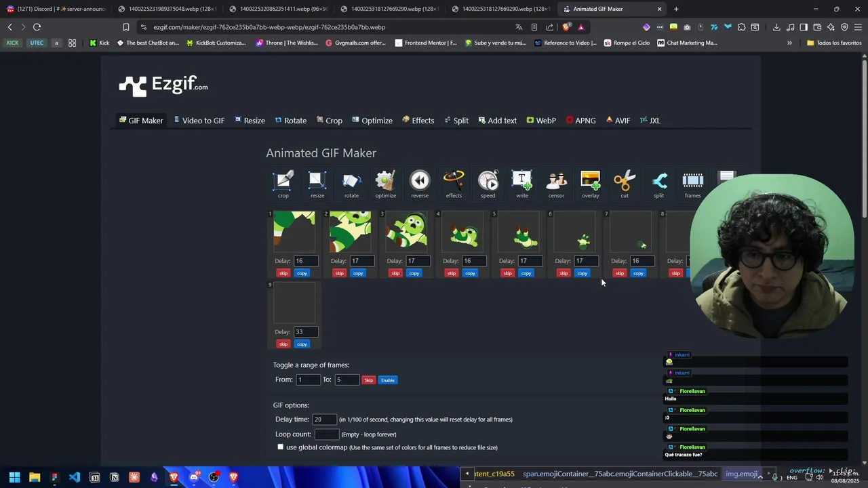Open File Explorer from taskbar

35,477
